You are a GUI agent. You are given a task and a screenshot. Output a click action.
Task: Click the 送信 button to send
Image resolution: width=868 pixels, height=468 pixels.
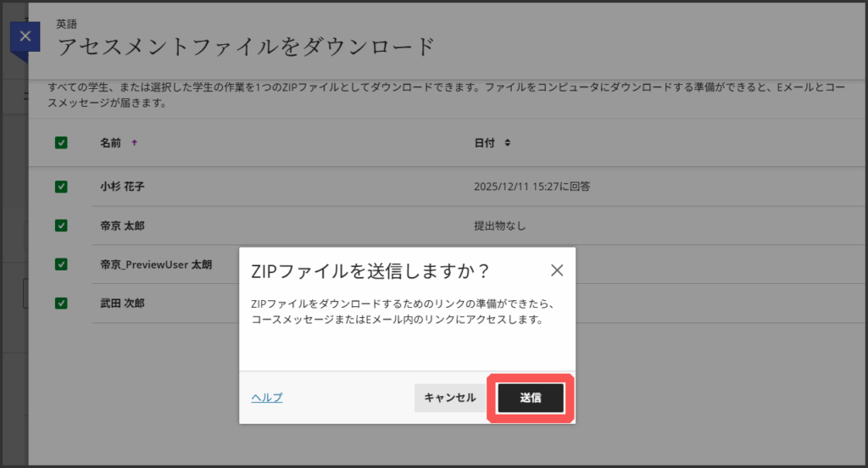[531, 398]
